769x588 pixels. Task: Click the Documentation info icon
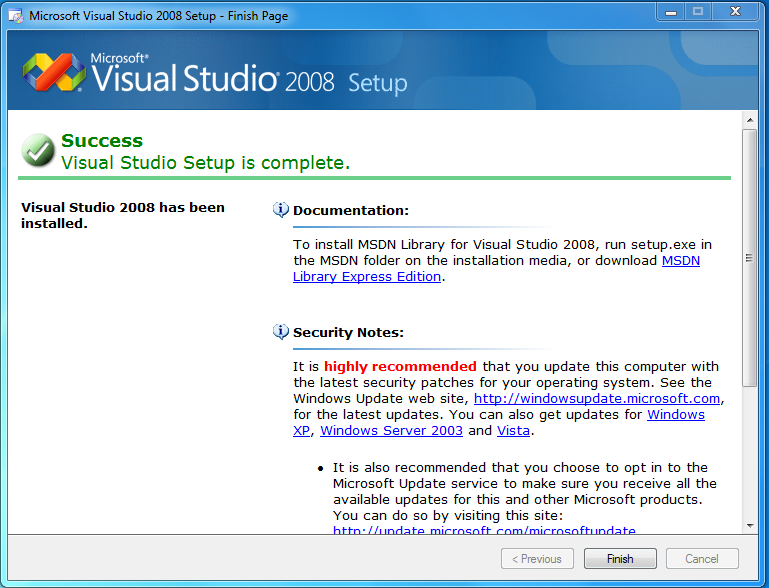pyautogui.click(x=281, y=210)
